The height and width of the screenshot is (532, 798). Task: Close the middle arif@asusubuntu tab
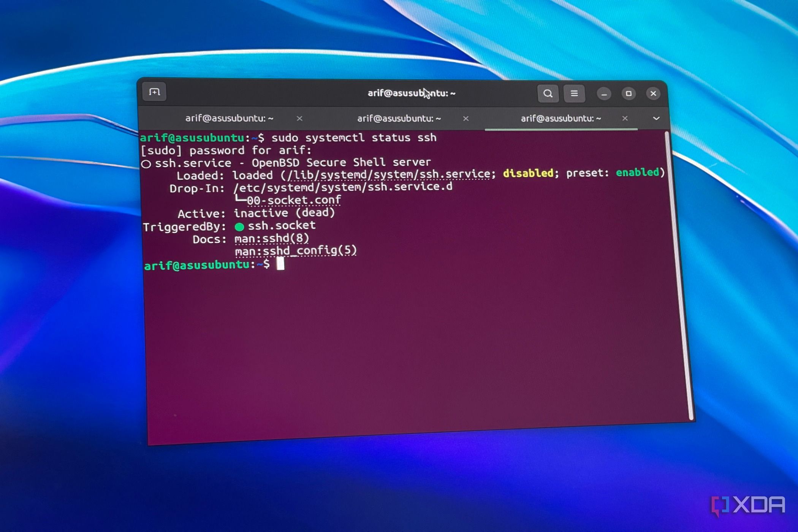[466, 119]
